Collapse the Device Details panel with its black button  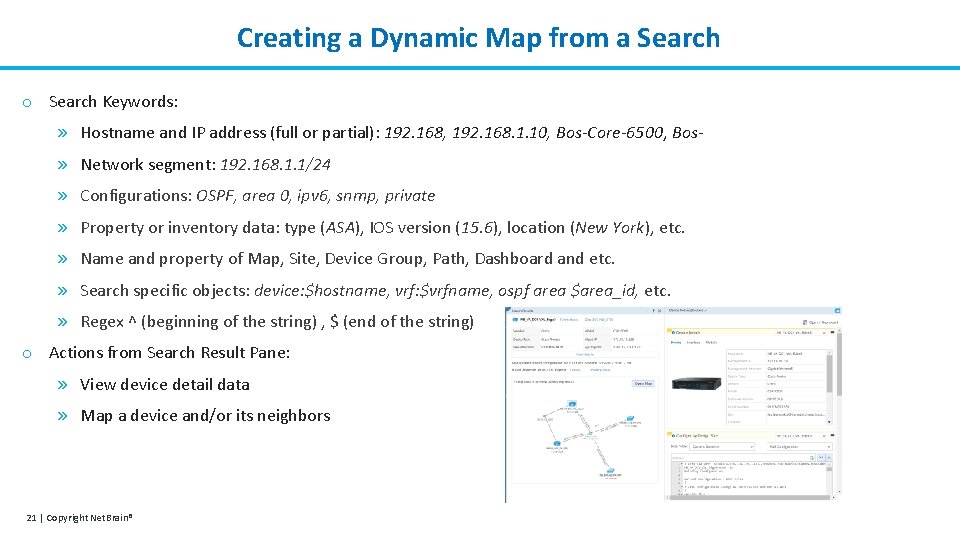[x=833, y=332]
